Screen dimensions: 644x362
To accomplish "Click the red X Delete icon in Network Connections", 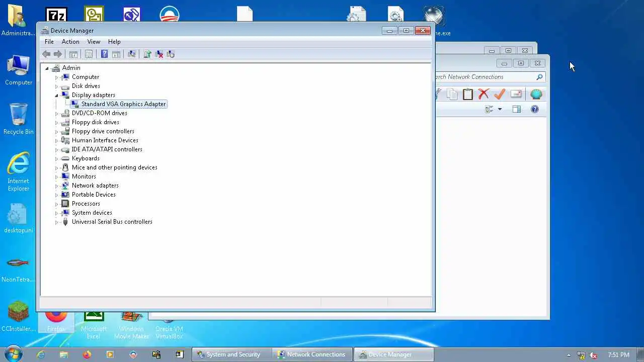I will 484,94.
